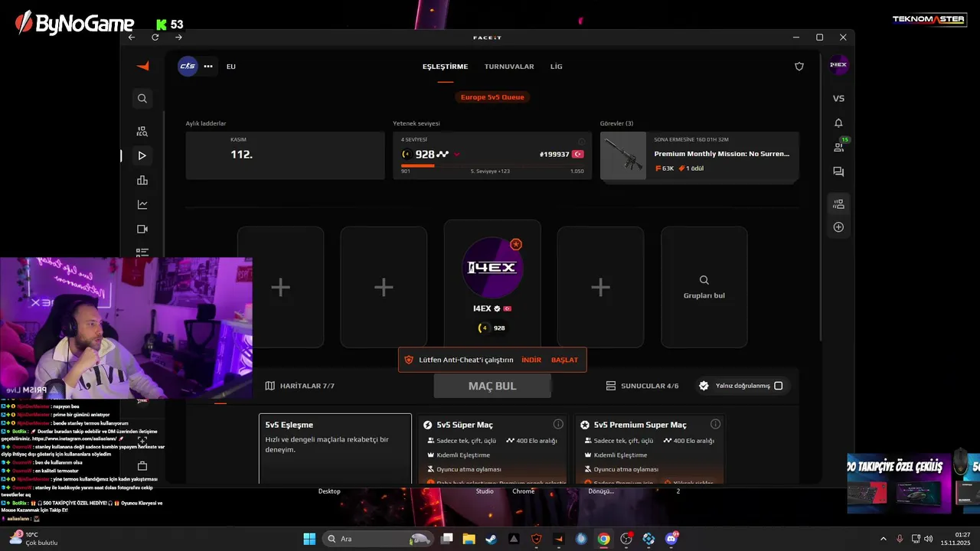Click the back arrow in FACEIT title bar
Image resolution: width=980 pixels, height=551 pixels.
(132, 37)
